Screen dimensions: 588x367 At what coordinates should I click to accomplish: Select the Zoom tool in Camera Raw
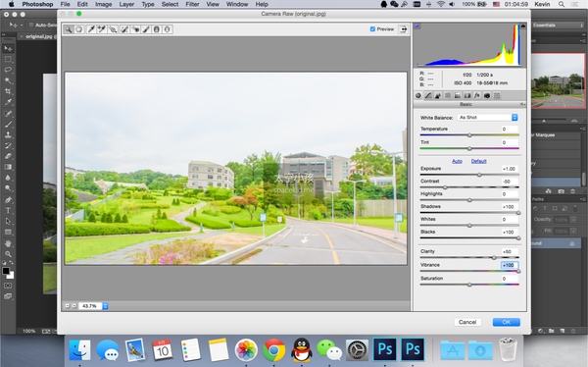click(x=69, y=29)
